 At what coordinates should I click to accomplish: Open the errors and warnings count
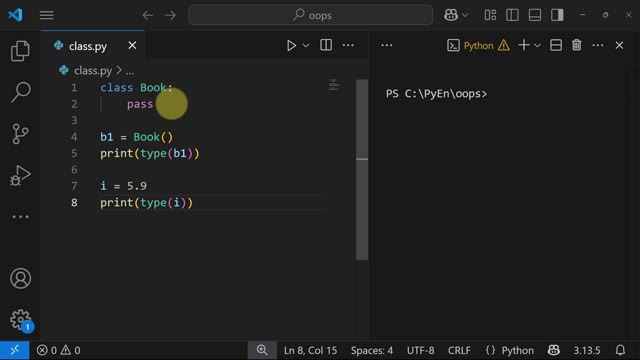click(58, 350)
